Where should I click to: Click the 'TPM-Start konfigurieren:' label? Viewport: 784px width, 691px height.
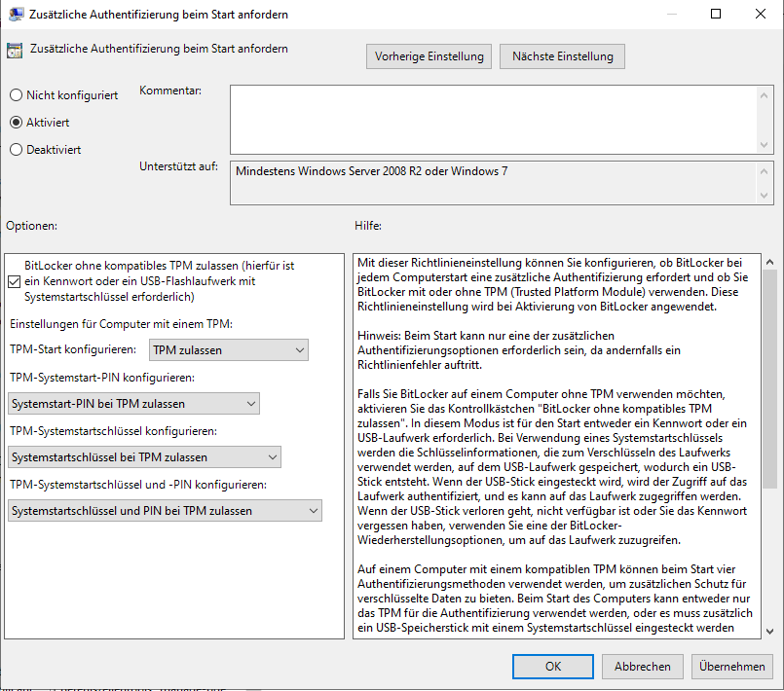[x=73, y=349]
